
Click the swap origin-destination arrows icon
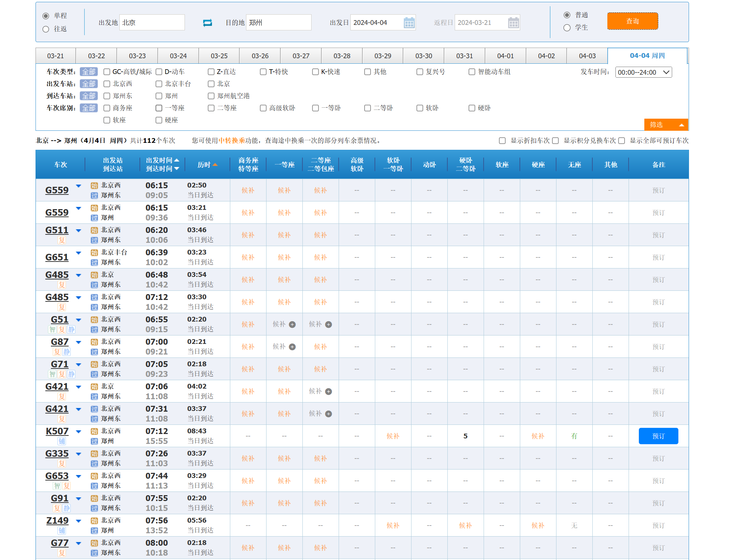click(207, 23)
